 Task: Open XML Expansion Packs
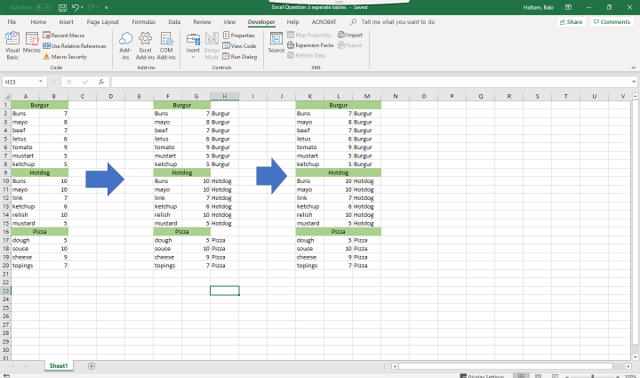pos(311,45)
